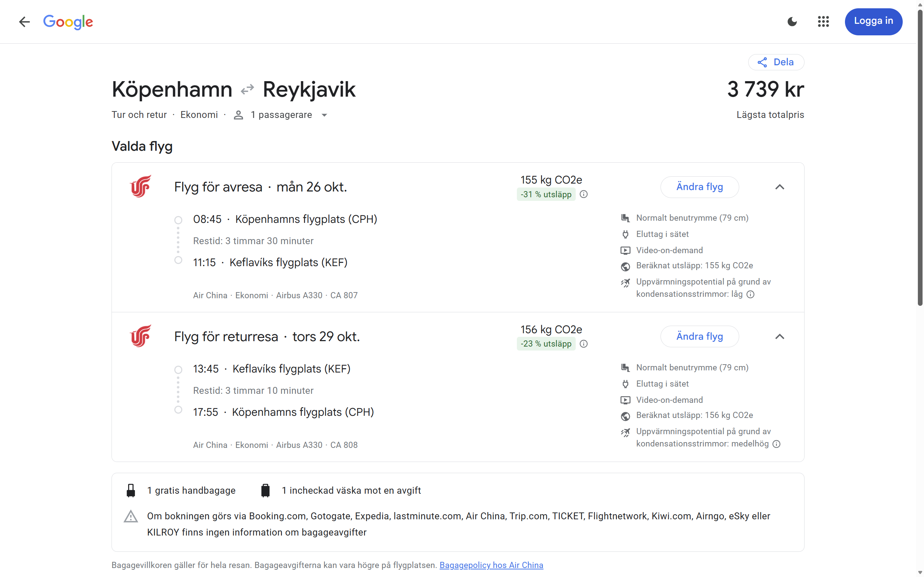Click the round-trip swap arrows icon
The image size is (924, 577).
pyautogui.click(x=247, y=90)
